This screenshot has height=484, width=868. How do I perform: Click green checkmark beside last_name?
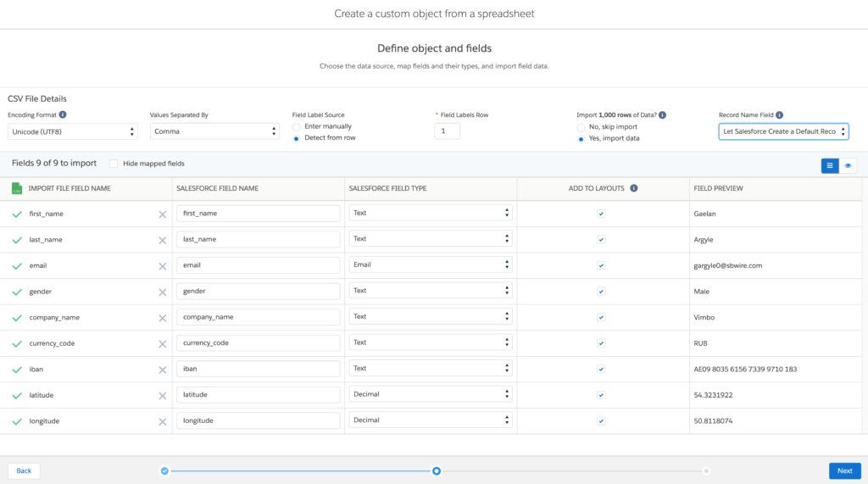[17, 240]
